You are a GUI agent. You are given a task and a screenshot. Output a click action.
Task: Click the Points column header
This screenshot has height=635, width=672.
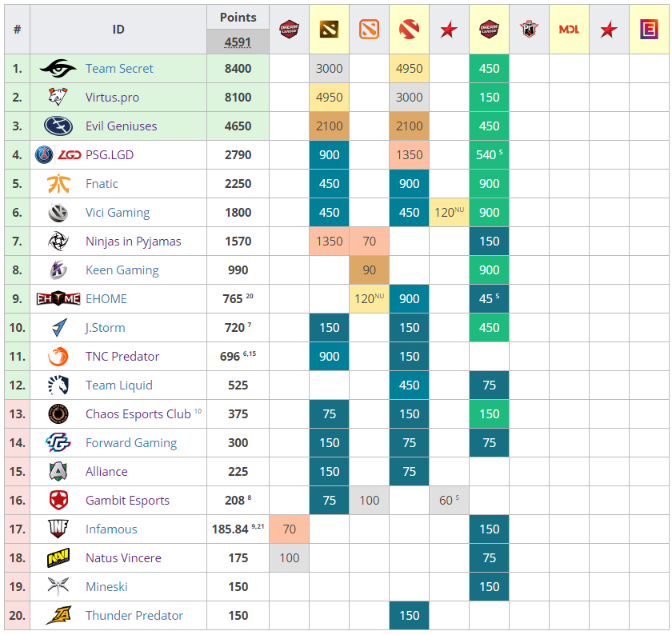[x=238, y=17]
